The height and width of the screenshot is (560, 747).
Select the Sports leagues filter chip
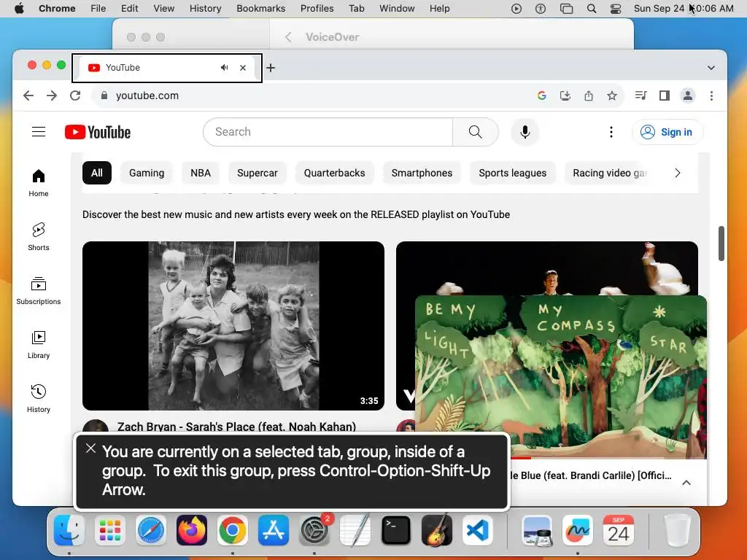513,173
